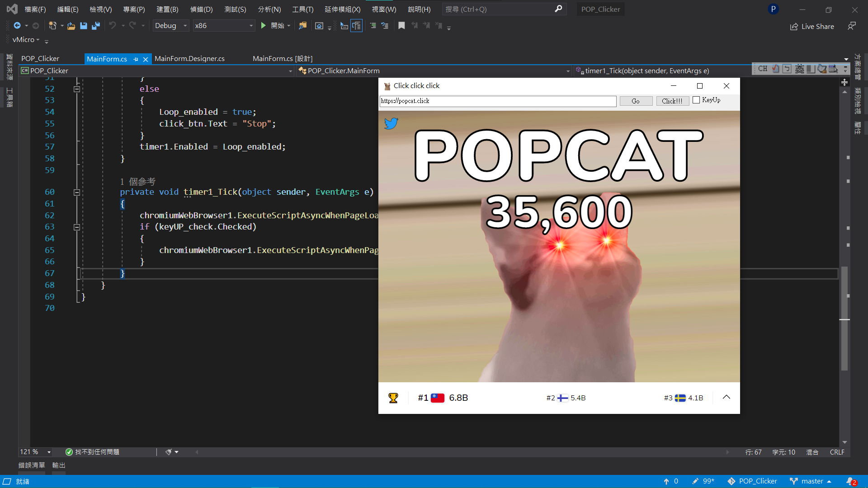The height and width of the screenshot is (488, 868).
Task: Open the 偵錯(D) menu
Action: point(201,9)
